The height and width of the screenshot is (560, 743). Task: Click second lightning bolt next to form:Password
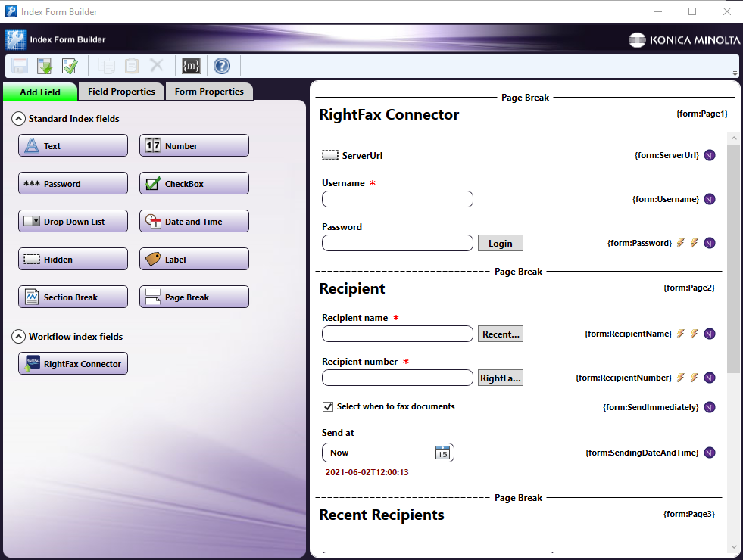[x=695, y=243]
